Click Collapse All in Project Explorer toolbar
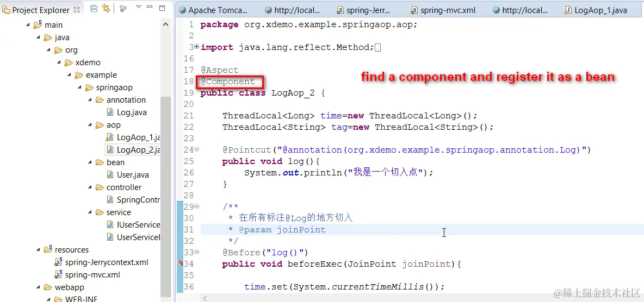 click(94, 9)
